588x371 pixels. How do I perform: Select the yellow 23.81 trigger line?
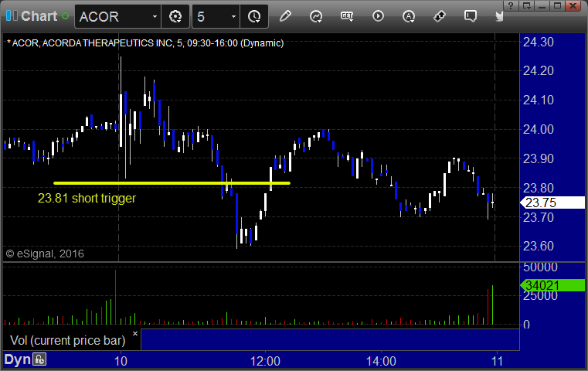[x=172, y=183]
